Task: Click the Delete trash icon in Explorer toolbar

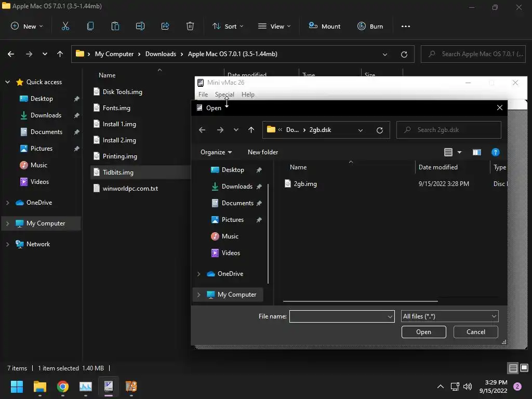Action: click(x=190, y=26)
